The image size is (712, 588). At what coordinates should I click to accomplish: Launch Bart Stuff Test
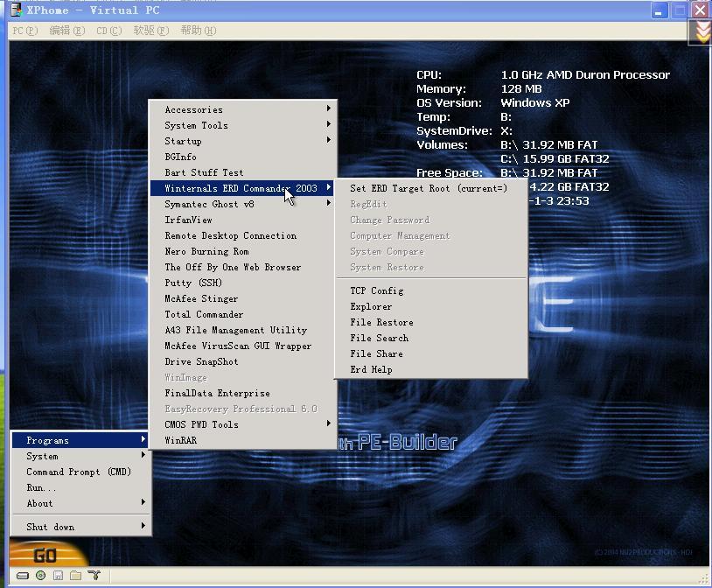[x=243, y=172]
